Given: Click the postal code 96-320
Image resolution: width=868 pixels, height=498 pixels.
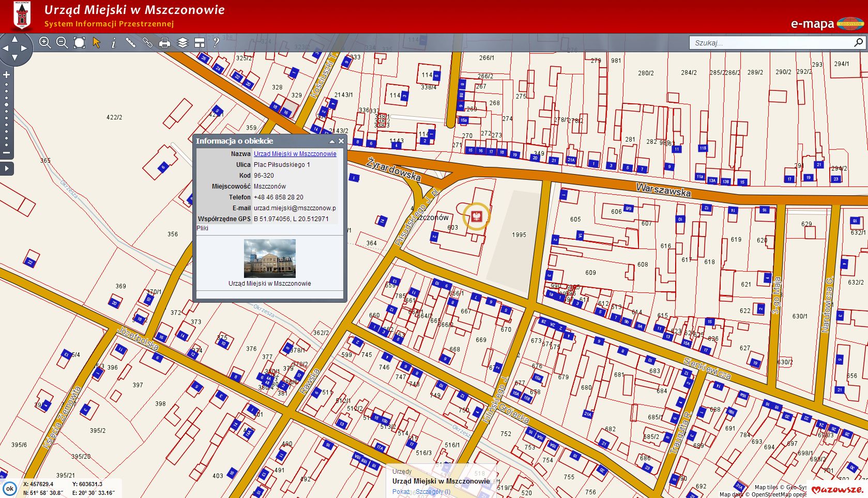Looking at the screenshot, I should pyautogui.click(x=264, y=176).
